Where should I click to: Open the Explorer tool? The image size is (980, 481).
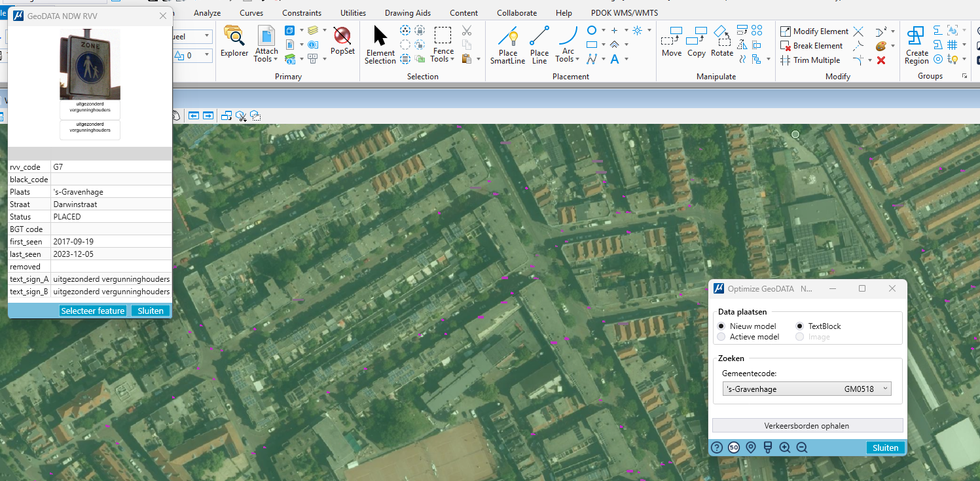234,42
